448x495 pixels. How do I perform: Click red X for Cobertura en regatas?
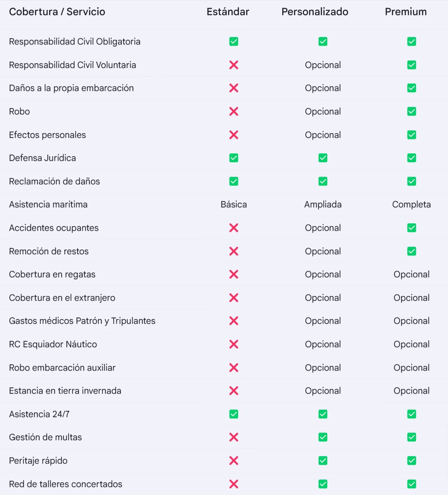click(x=234, y=275)
